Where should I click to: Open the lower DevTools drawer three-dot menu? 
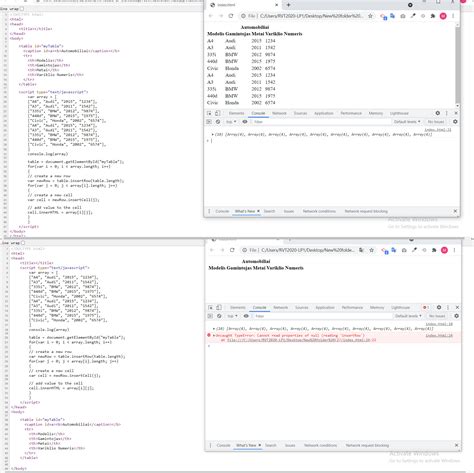point(210,445)
